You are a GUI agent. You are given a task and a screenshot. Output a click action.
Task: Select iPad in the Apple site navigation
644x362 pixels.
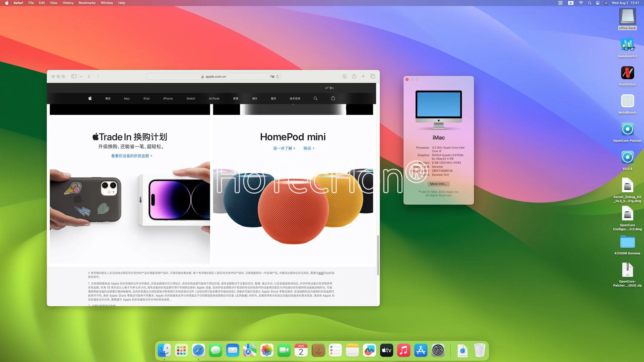point(146,98)
